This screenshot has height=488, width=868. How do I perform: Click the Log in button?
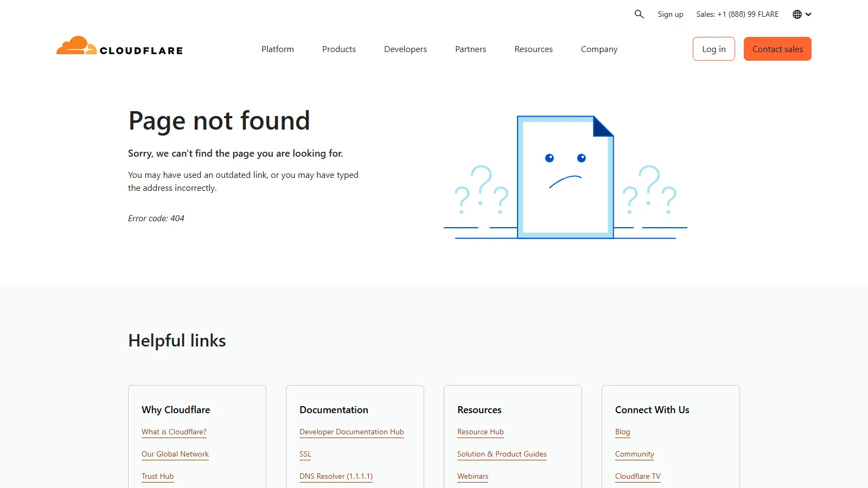click(713, 49)
